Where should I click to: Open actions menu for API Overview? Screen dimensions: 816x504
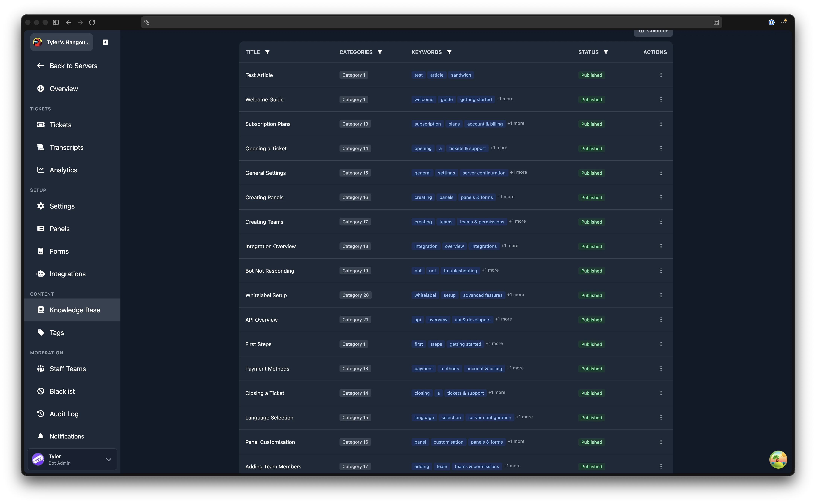point(661,320)
